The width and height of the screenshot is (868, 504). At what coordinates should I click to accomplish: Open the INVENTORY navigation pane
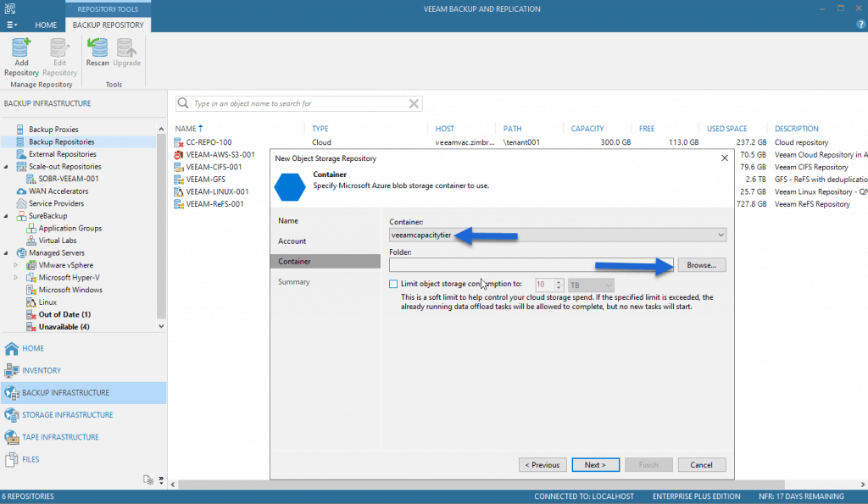coord(84,371)
